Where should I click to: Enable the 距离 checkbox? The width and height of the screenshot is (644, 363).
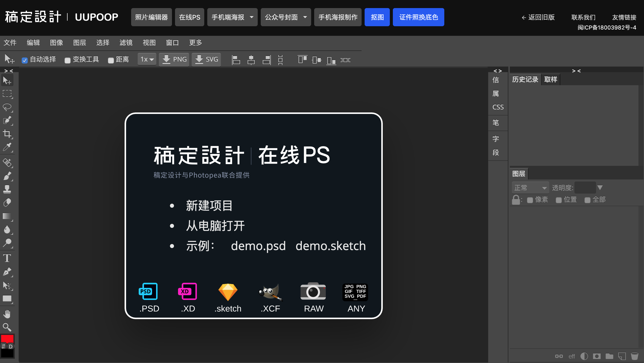coord(111,60)
